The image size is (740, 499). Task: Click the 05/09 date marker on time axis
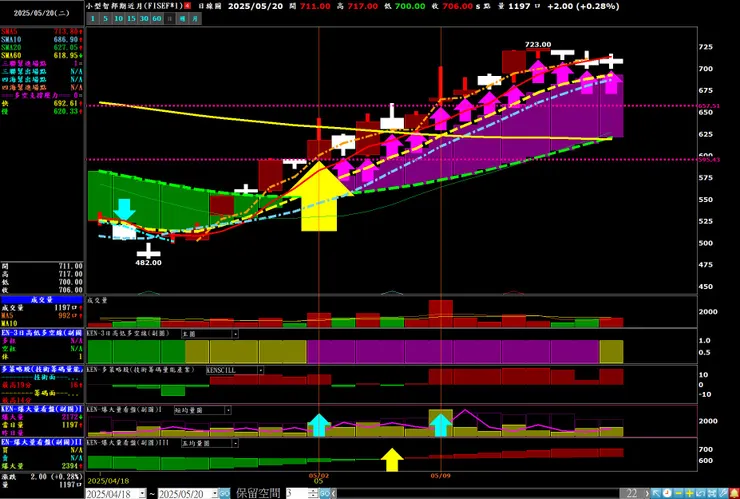pos(440,476)
